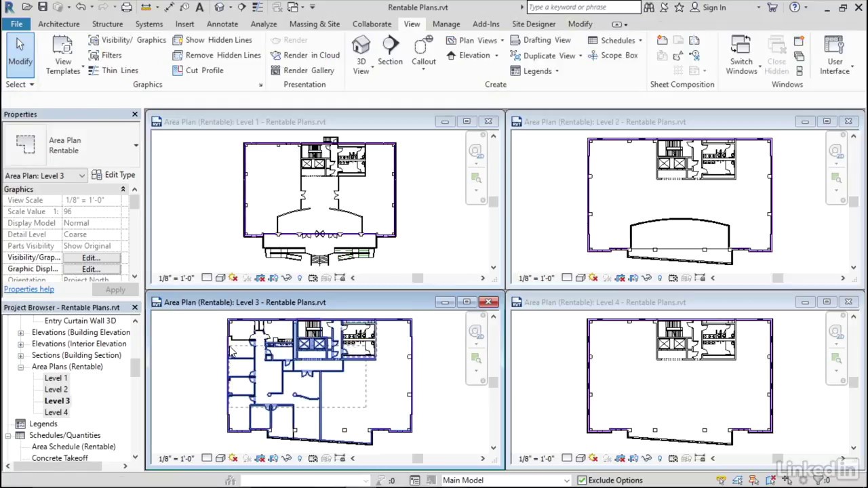Screen dimensions: 868x488
Task: Click Render in Cloud
Action: [x=305, y=56]
